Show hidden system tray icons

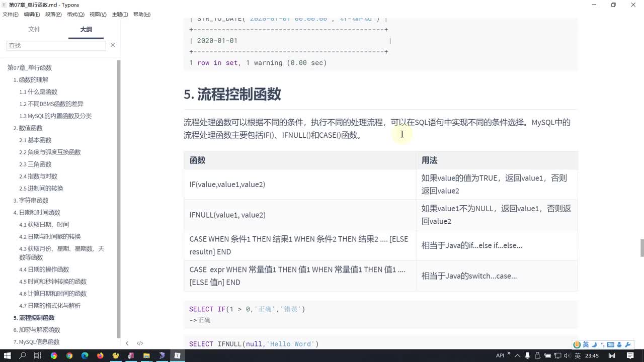click(x=517, y=355)
